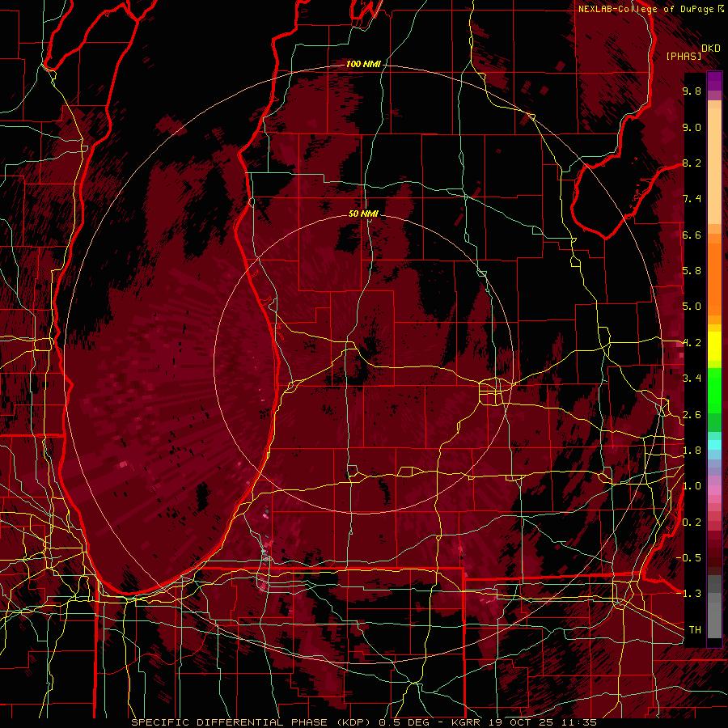Click the TH threshold label on scale
Viewport: 728px width, 728px height.
[x=695, y=630]
